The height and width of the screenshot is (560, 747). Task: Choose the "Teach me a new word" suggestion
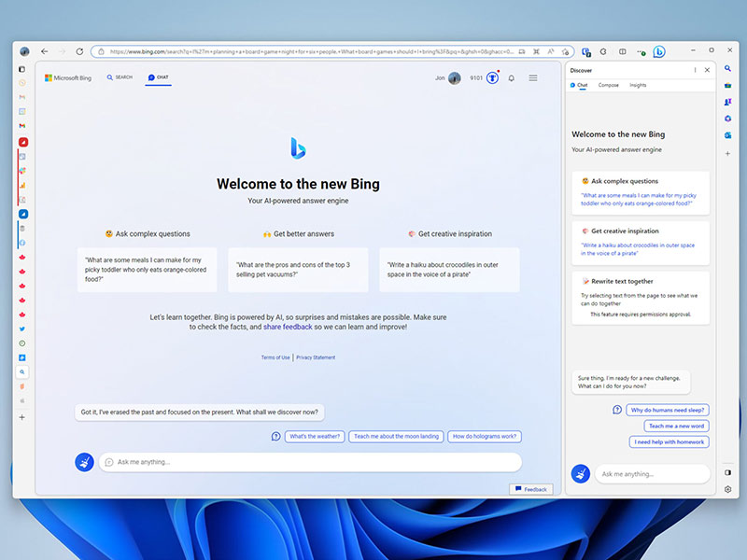pyautogui.click(x=676, y=427)
